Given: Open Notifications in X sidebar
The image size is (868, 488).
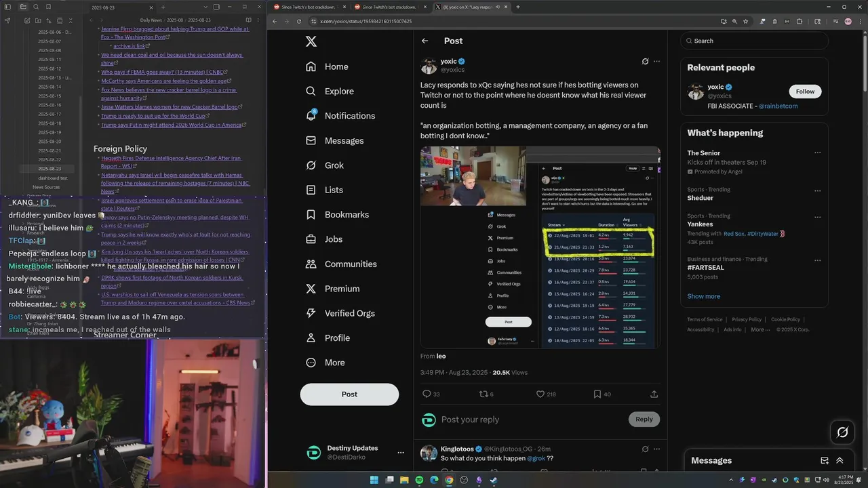Looking at the screenshot, I should click(340, 116).
